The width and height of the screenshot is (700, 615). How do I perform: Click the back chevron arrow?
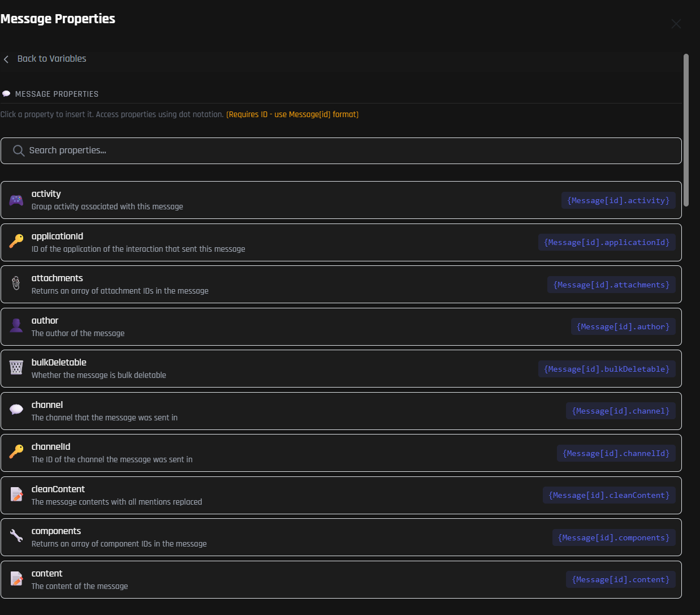(6, 59)
